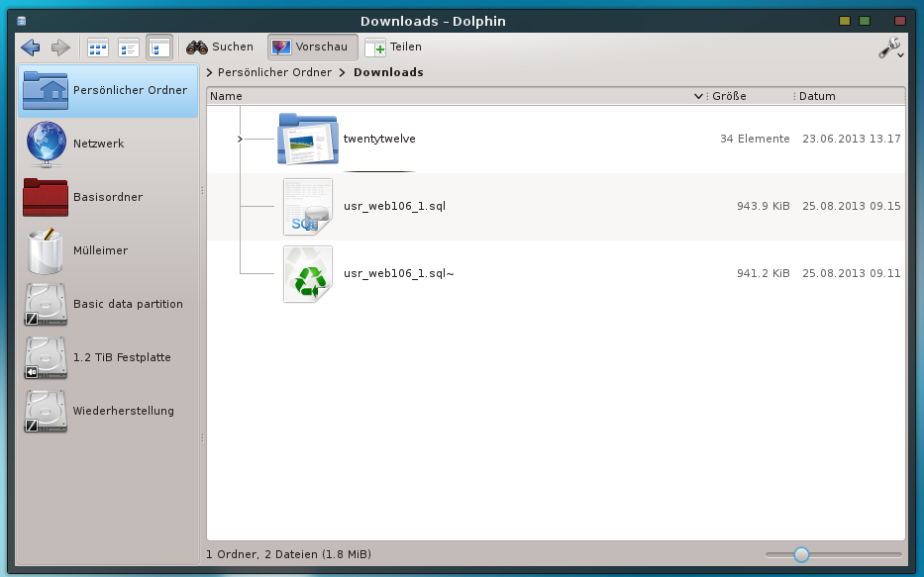
Task: Select the Basic data partition drive
Action: coord(127,304)
